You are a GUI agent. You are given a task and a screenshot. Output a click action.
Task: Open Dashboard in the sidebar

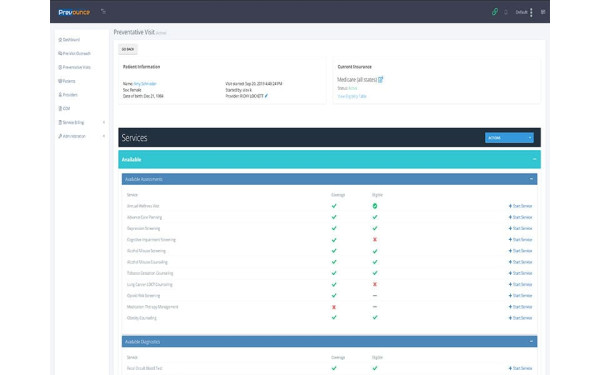tap(69, 40)
